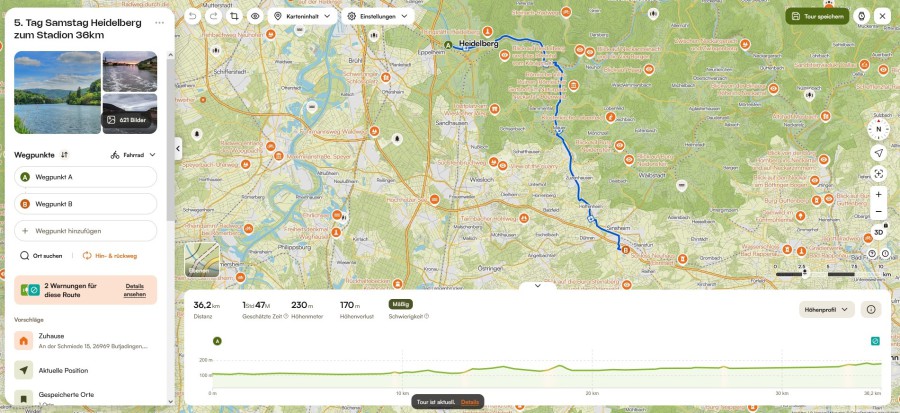Collapse the elevation panel with chevron
Viewport: 900px width, 413px height.
click(x=538, y=286)
